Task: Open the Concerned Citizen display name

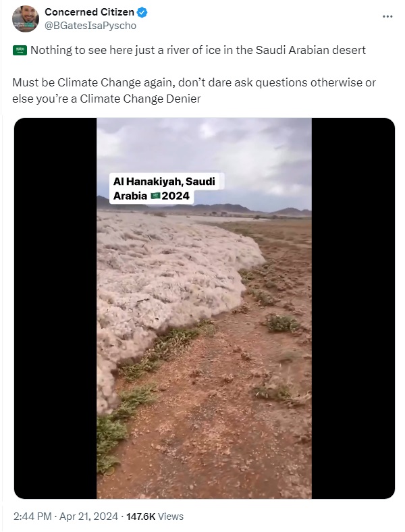Action: 89,12
